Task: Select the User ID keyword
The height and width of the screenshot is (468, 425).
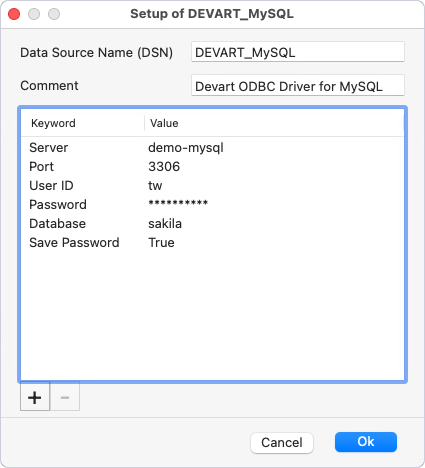Action: pos(51,186)
